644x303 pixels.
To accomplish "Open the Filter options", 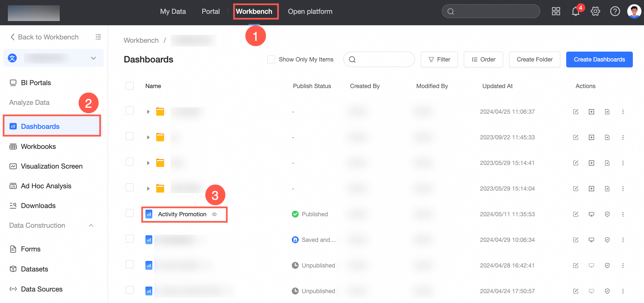I will [439, 59].
